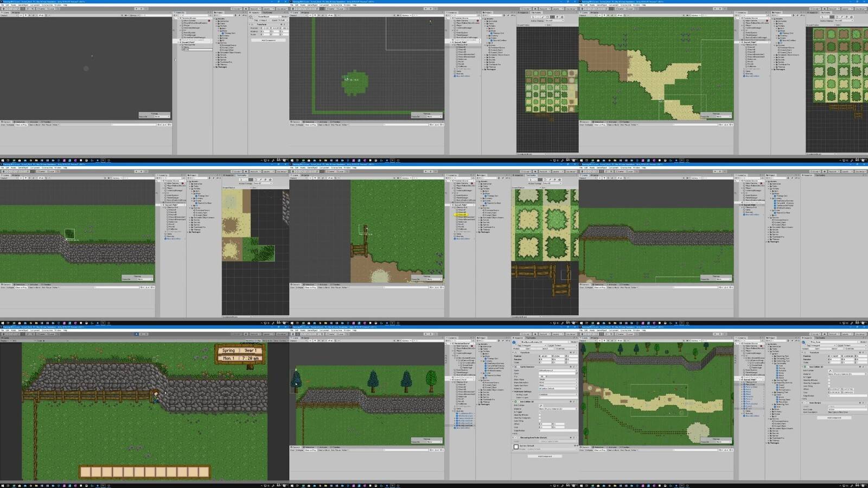Screen dimensions: 868x488
Task: Open Layout dropdown in the empty dark scene window
Action: coord(281,9)
